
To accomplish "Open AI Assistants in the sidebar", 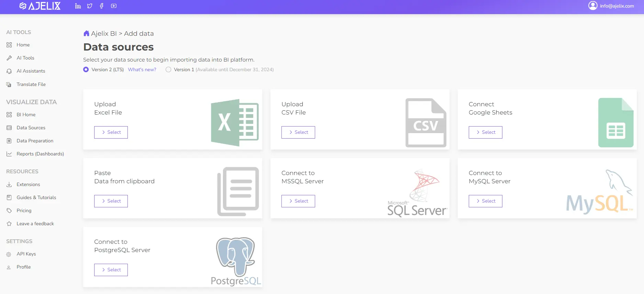I will click(31, 71).
